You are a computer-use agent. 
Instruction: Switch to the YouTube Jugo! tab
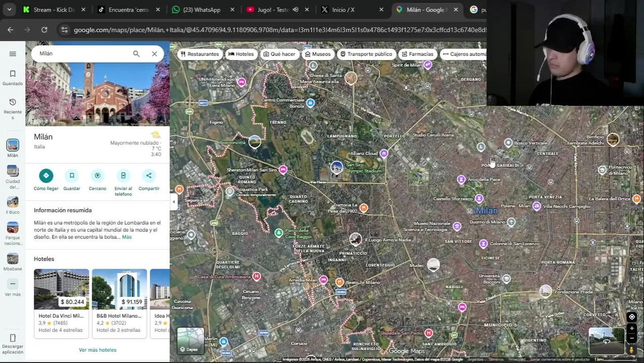267,10
